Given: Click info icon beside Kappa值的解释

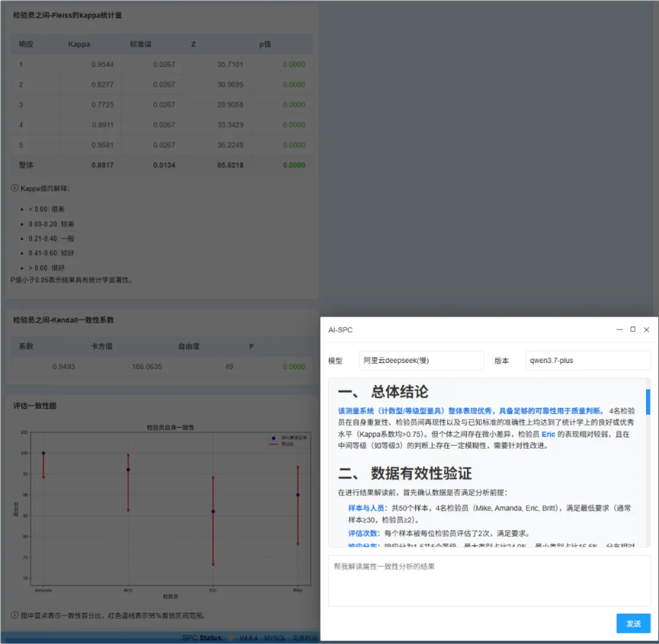Looking at the screenshot, I should pyautogui.click(x=14, y=188).
